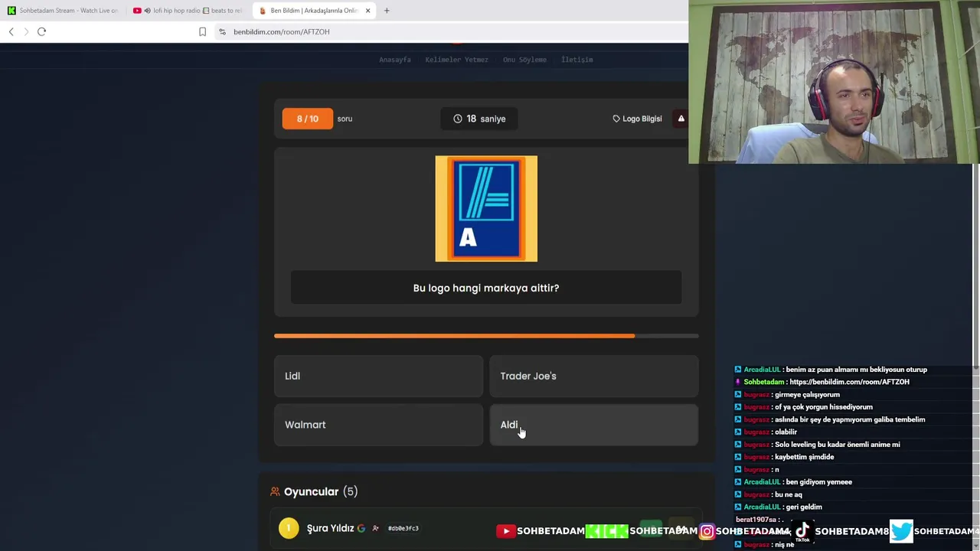Open the Kelimeler Yetmez menu link
This screenshot has width=980, height=551.
(456, 60)
